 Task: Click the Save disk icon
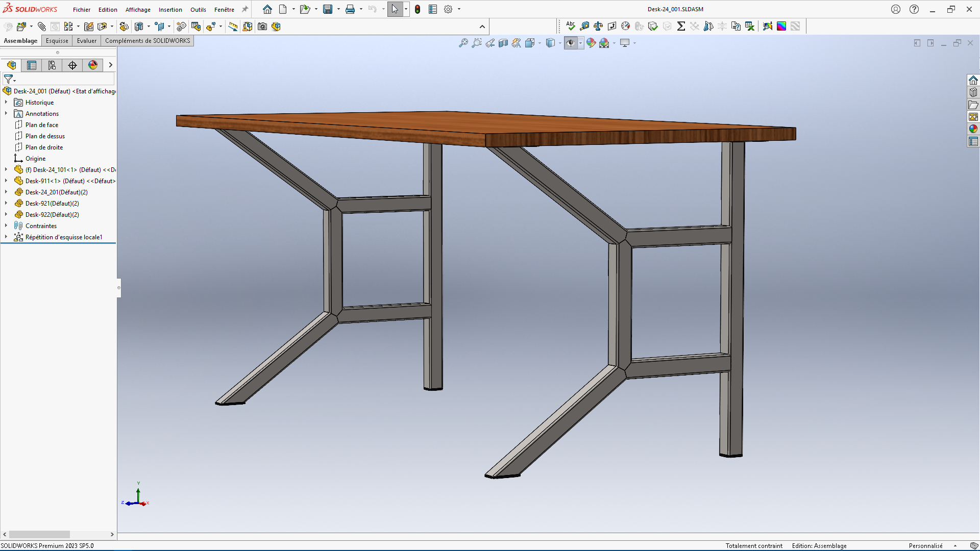coord(328,9)
